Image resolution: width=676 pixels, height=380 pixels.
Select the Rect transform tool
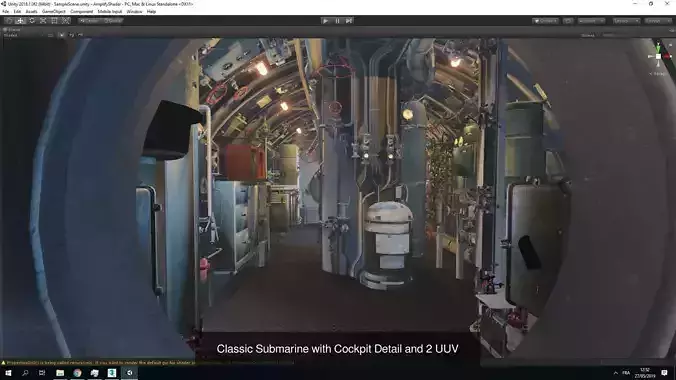[54, 21]
